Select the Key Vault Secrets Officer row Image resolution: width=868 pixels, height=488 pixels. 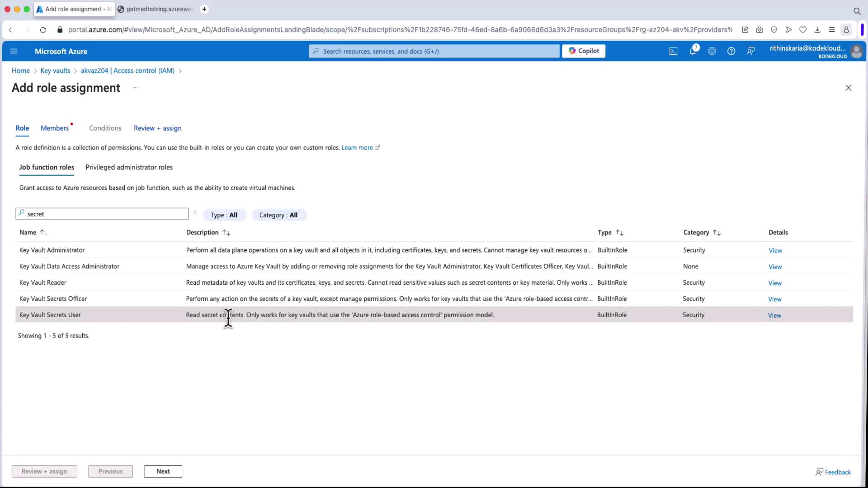click(53, 299)
